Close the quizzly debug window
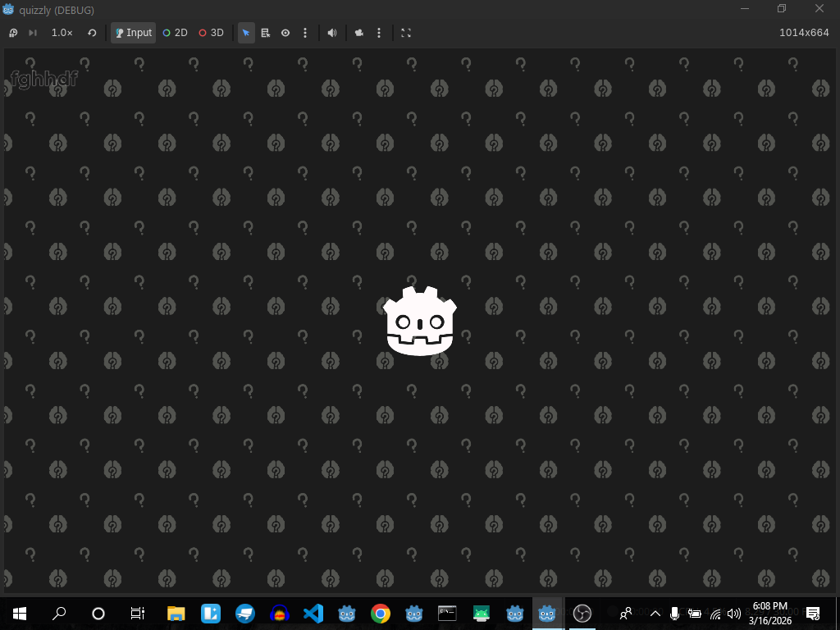 tap(819, 8)
